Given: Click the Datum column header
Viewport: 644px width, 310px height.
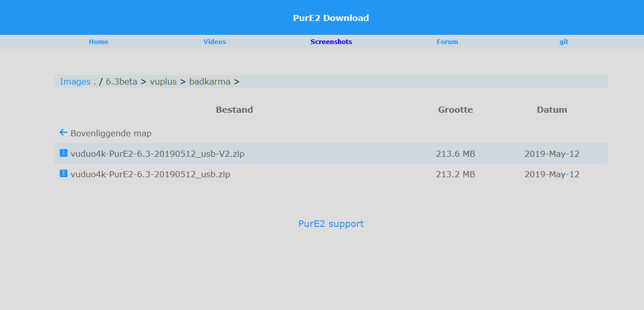Looking at the screenshot, I should 552,110.
